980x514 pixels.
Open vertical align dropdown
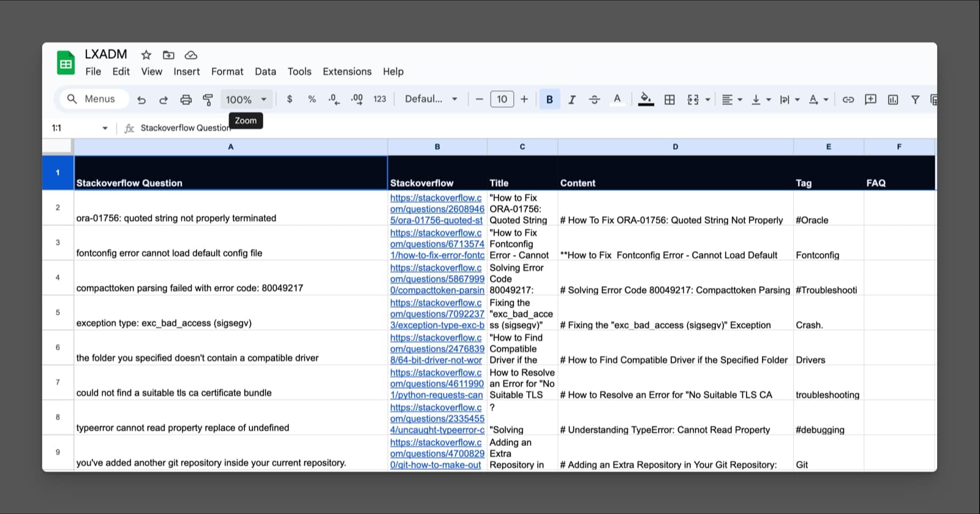[761, 99]
